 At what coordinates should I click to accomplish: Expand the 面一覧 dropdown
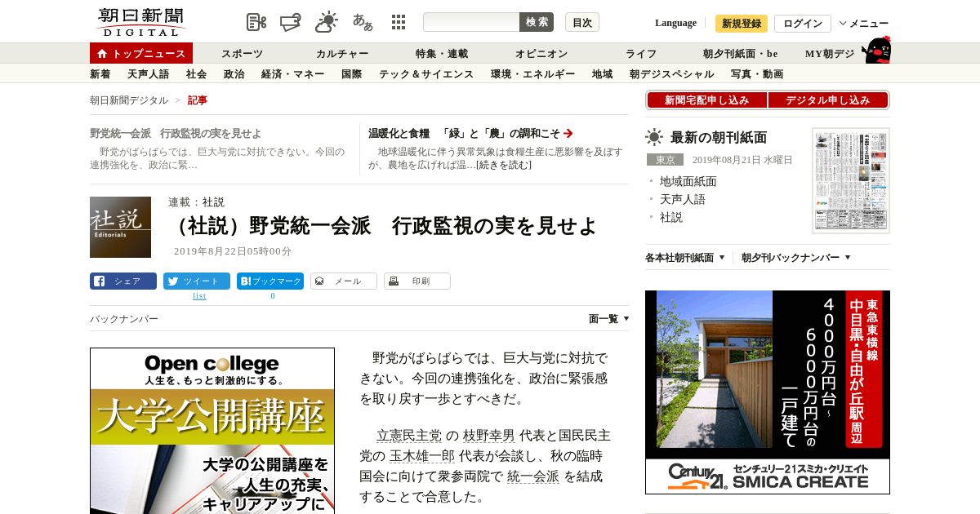point(609,319)
